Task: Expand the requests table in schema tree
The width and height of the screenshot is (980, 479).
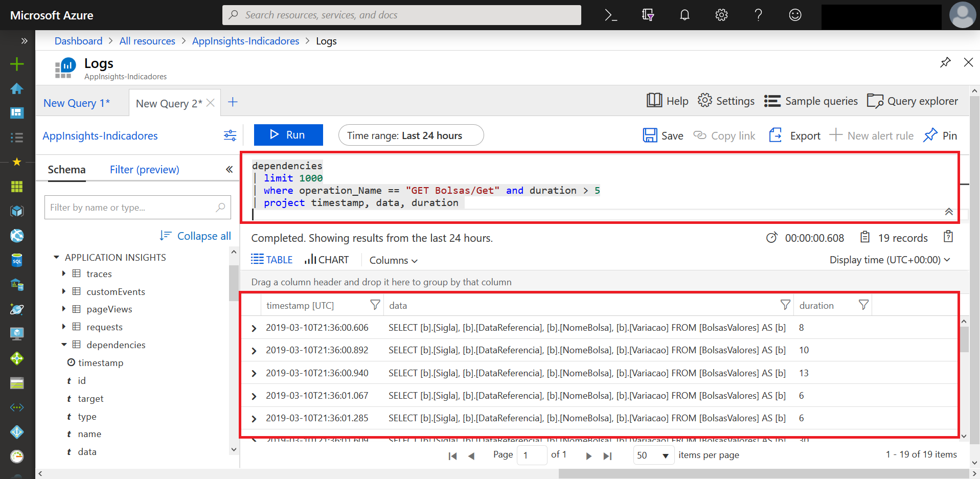Action: (63, 327)
